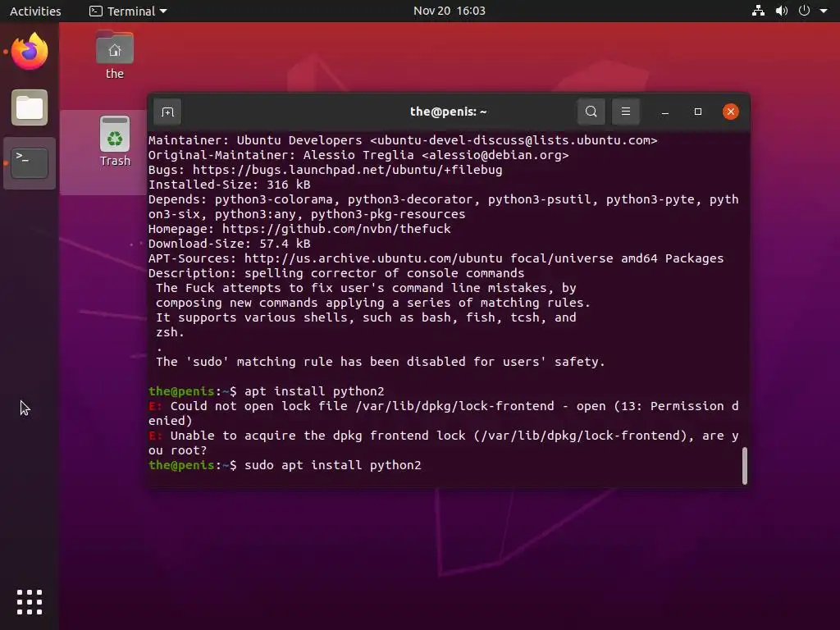Open network status icon in top bar

[758, 11]
